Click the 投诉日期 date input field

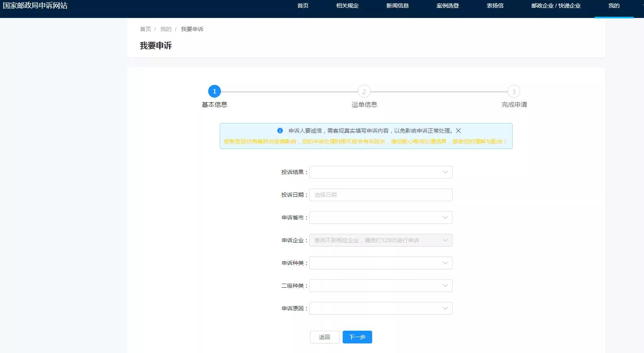tap(381, 195)
